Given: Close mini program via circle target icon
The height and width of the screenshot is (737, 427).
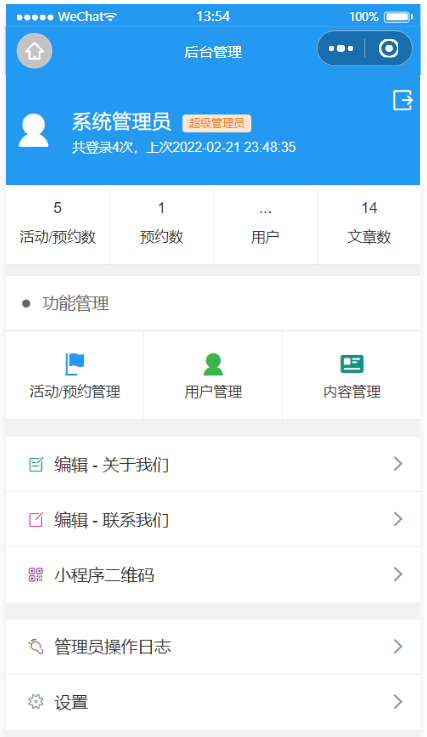Looking at the screenshot, I should 388,48.
